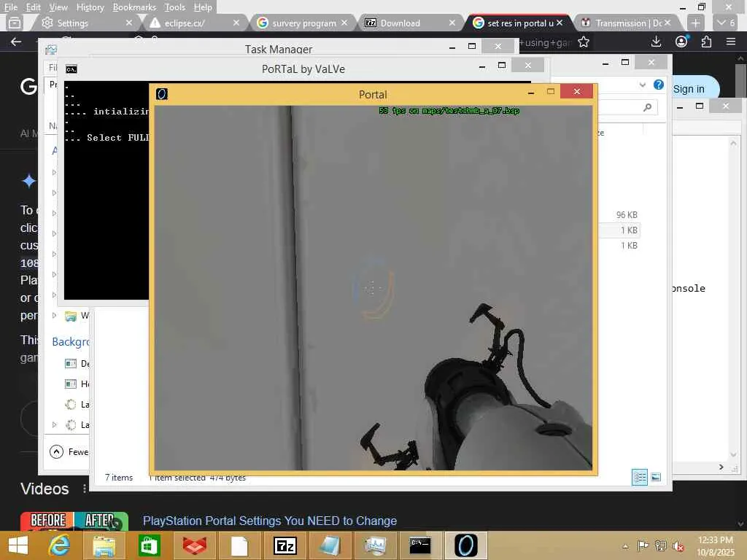Open the BEFORE AFTER video thumbnail
The height and width of the screenshot is (560, 747).
tap(74, 521)
